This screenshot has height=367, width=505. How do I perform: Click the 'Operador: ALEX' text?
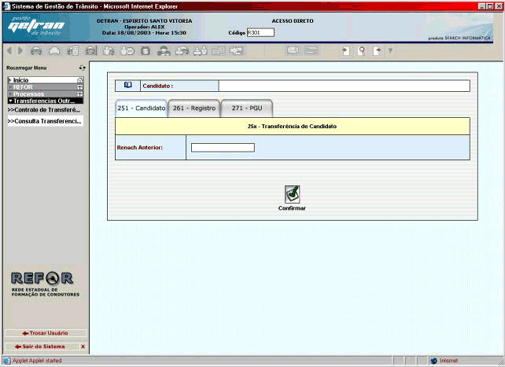click(144, 27)
